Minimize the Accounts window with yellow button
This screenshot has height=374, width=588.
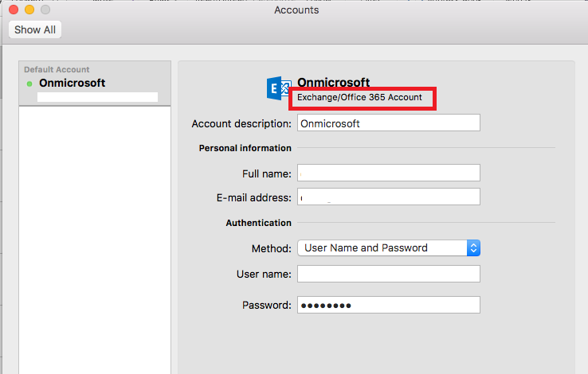coord(29,10)
